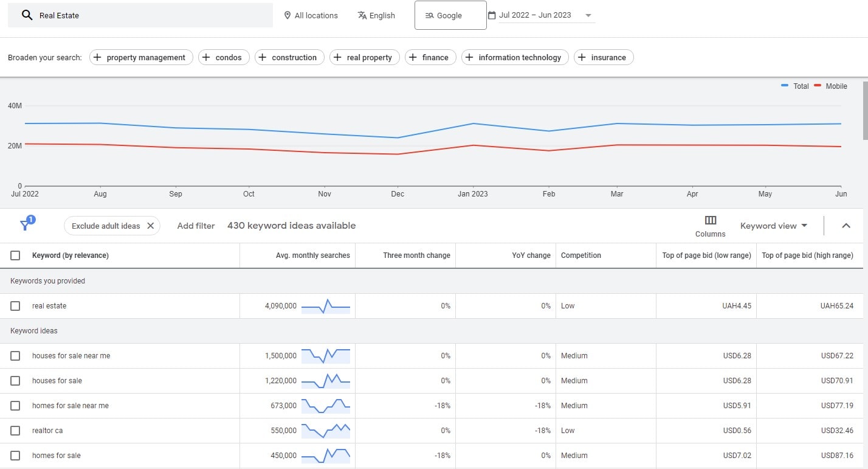Click Add filter
The image size is (868, 469).
[x=196, y=226]
